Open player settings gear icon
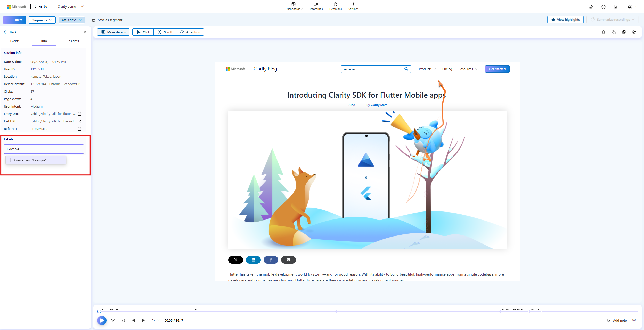644x330 pixels. coord(634,320)
